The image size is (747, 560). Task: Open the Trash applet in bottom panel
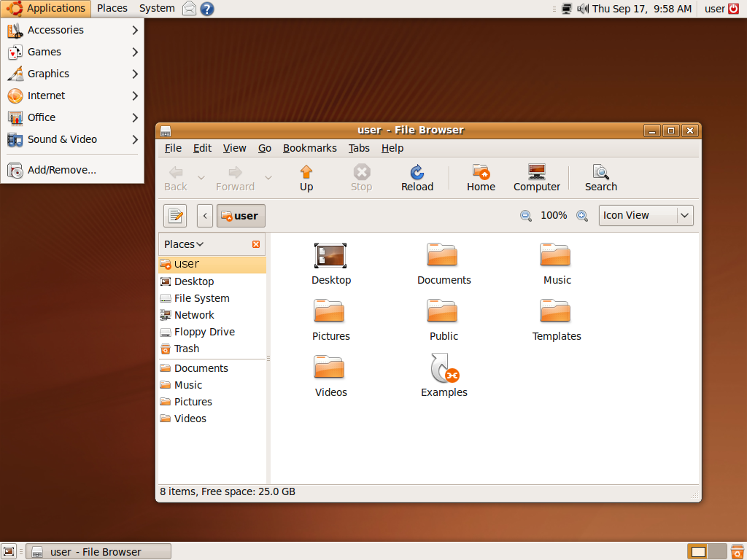[x=737, y=551]
